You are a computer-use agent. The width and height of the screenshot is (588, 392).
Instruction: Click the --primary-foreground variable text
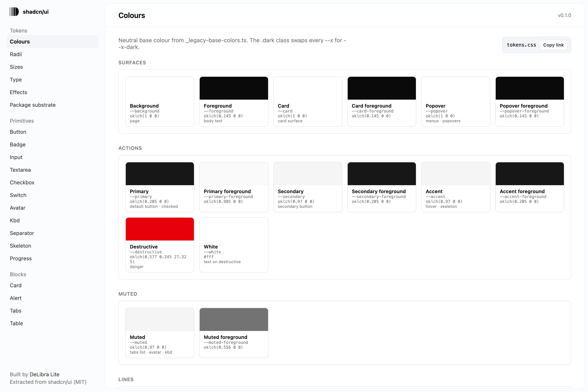[228, 196]
